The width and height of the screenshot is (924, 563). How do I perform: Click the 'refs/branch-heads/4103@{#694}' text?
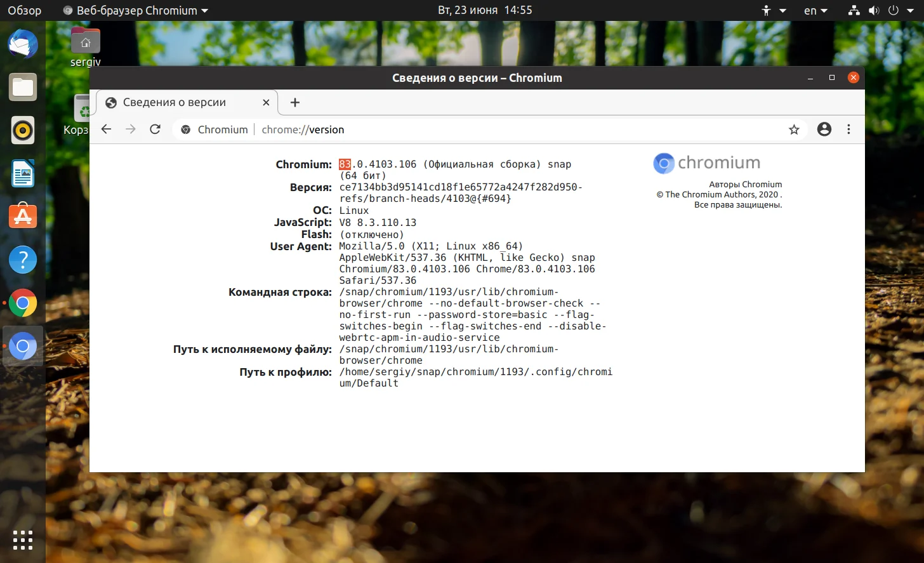(425, 199)
